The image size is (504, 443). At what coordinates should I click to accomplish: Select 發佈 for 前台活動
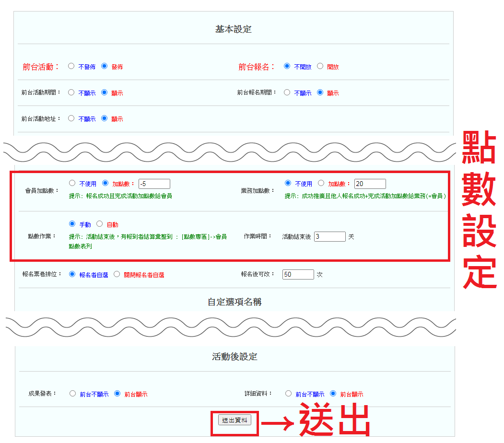click(105, 66)
